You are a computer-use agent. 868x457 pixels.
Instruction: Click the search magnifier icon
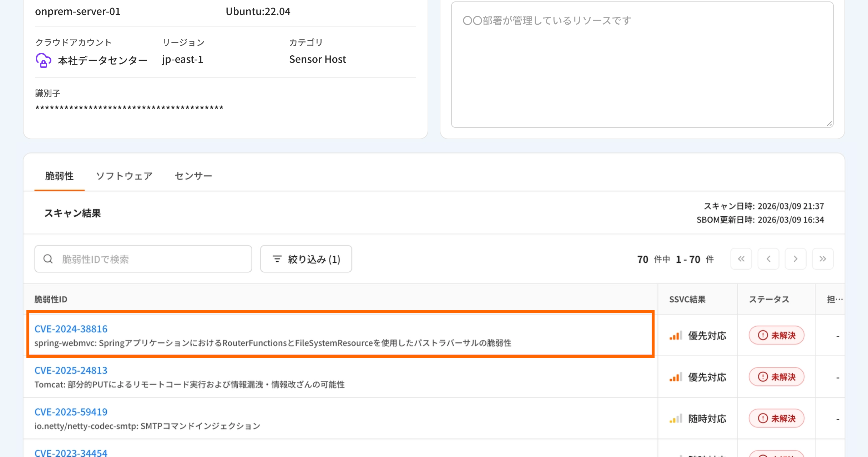point(48,259)
